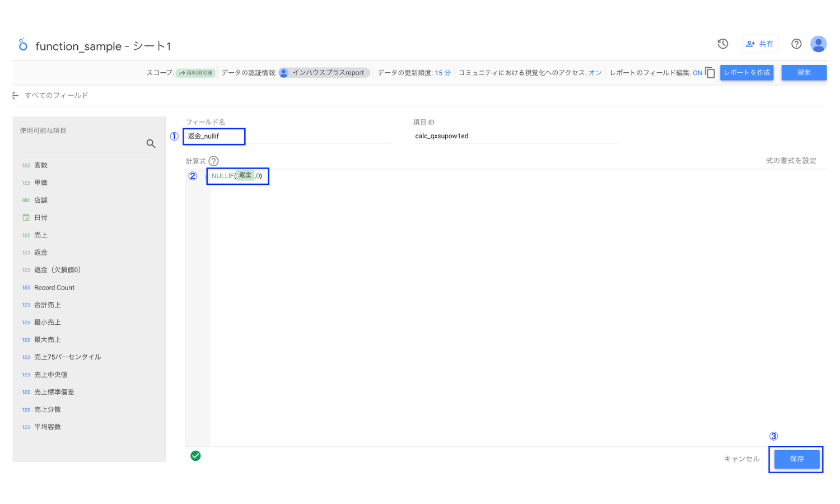Select the 返金 field chip inside the formula
This screenshot has height=504, width=840.
[x=245, y=175]
